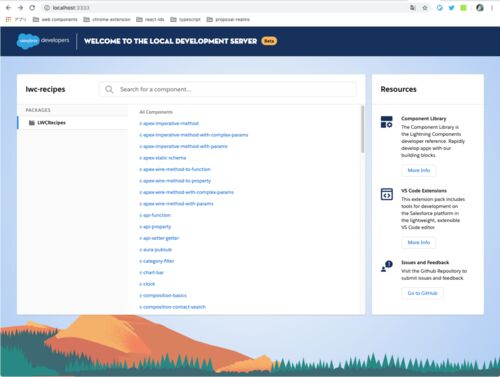
Task: Open c-composition-basics component
Action: (163, 295)
